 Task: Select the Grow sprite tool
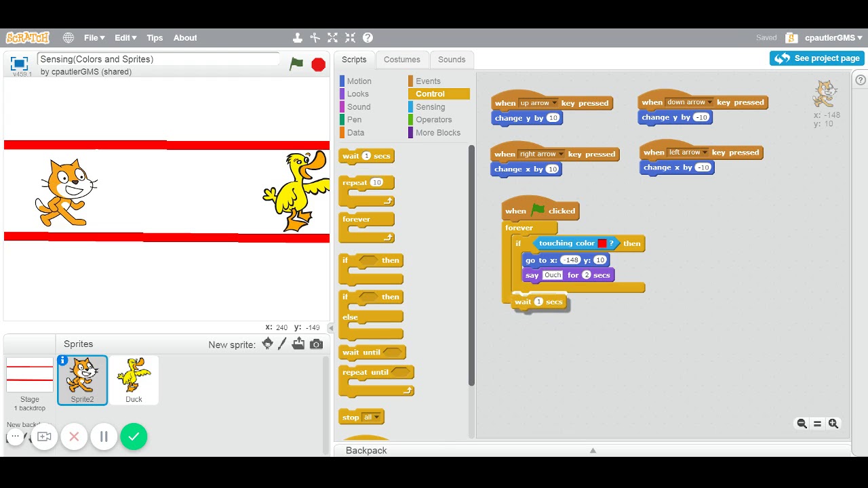[332, 38]
